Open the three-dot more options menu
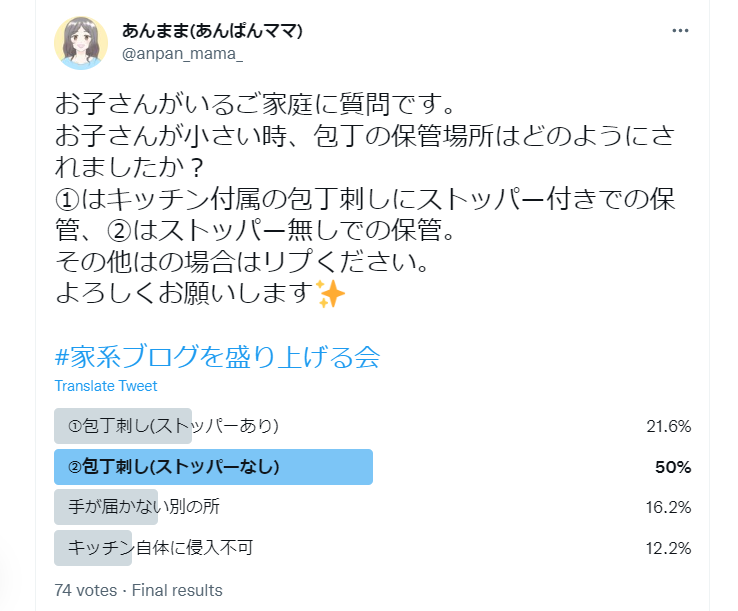The width and height of the screenshot is (738, 611). pyautogui.click(x=680, y=31)
